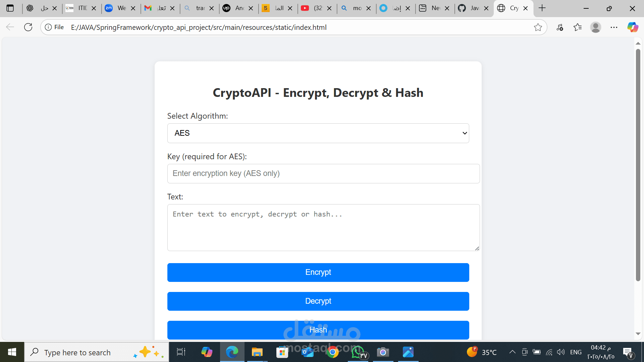
Task: Open File Explorer in taskbar
Action: pos(257,352)
